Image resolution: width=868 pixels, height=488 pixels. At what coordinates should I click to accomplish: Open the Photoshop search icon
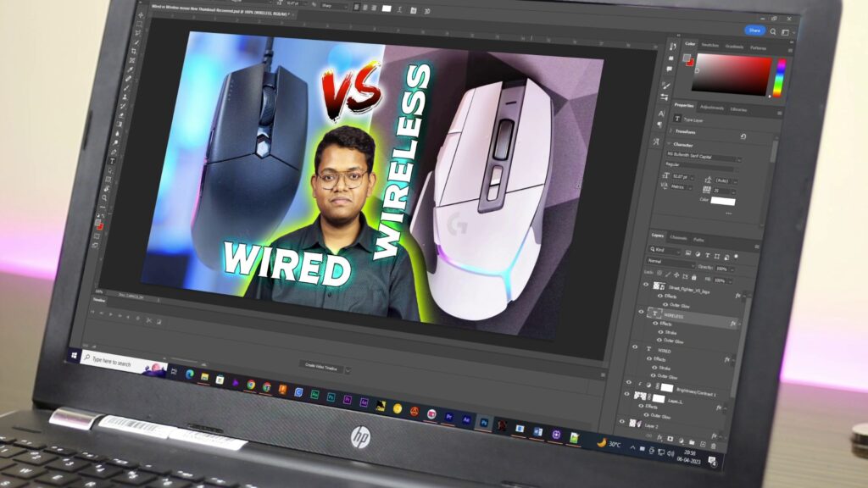coord(773,31)
